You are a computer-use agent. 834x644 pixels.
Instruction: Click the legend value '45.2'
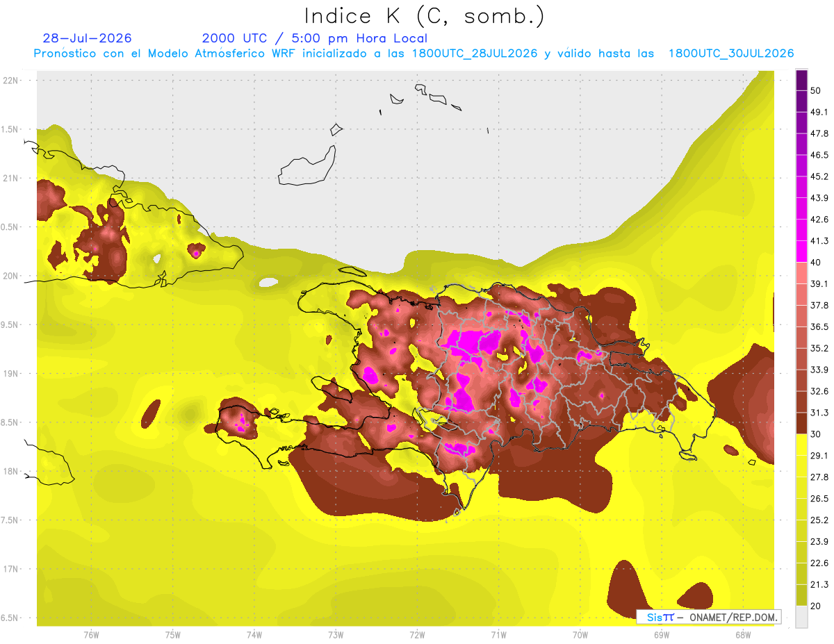tap(819, 176)
